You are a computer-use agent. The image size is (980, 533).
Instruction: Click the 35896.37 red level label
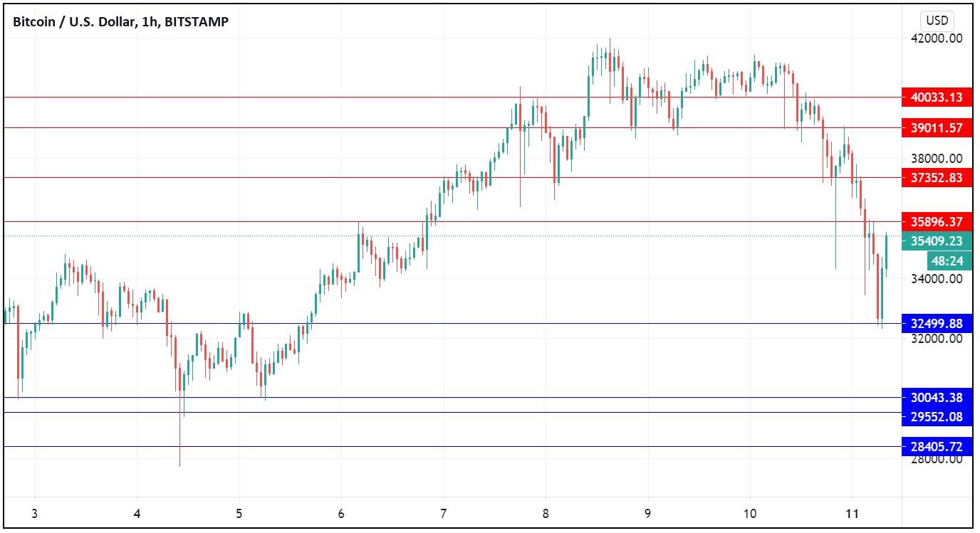(x=936, y=222)
